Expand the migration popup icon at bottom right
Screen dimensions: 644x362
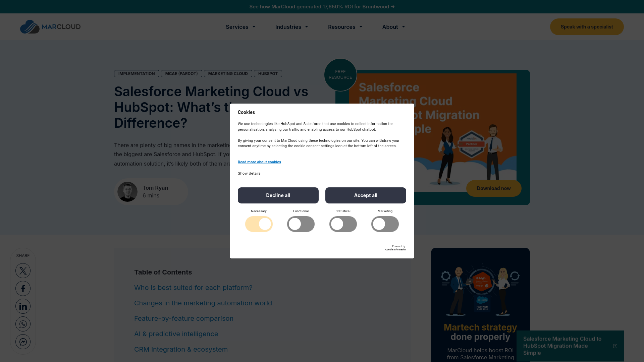pyautogui.click(x=615, y=346)
